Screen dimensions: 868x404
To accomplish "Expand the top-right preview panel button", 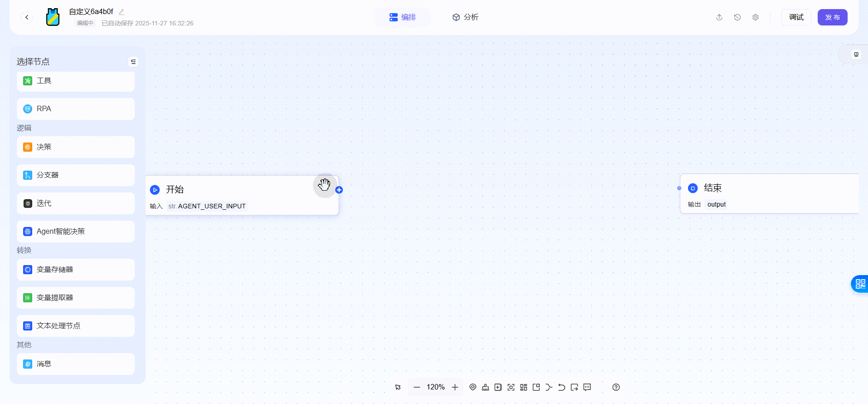I will (856, 54).
